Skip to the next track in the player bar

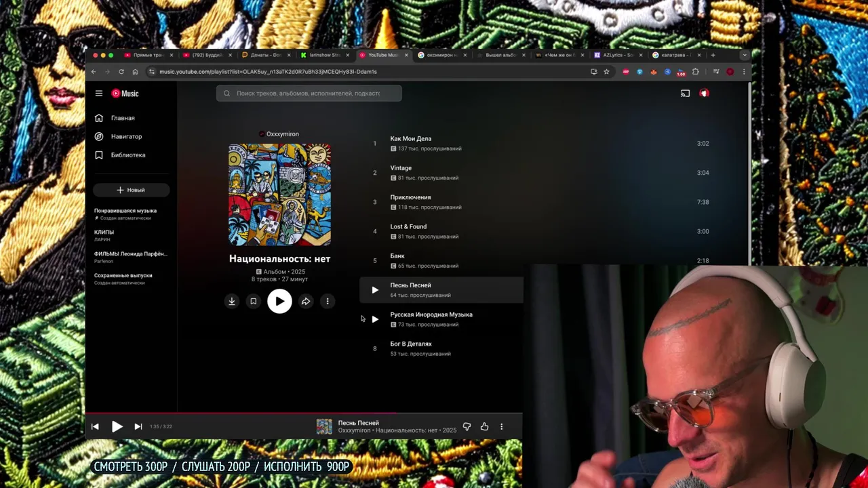point(138,426)
